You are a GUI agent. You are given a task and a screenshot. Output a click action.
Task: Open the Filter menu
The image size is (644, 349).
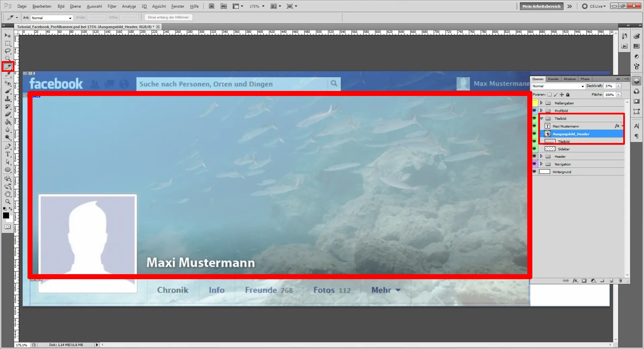click(112, 6)
